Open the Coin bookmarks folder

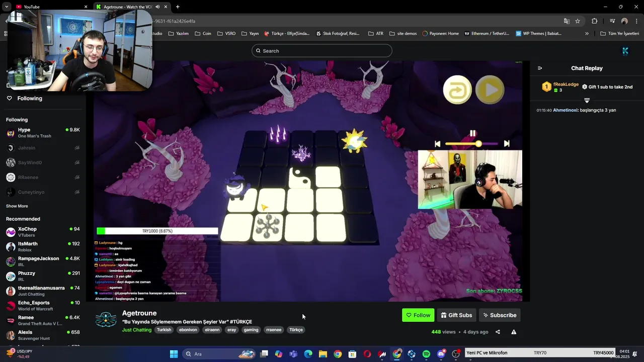click(203, 34)
